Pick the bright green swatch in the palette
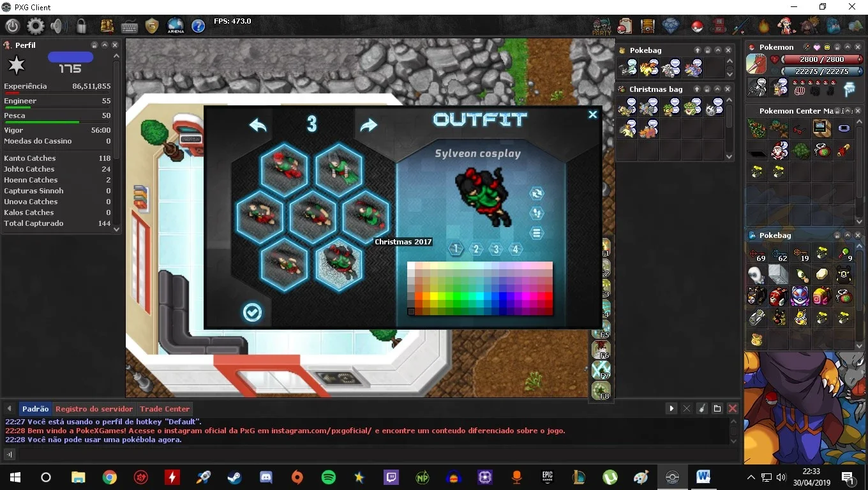Screen dimensions: 868x490 457,296
